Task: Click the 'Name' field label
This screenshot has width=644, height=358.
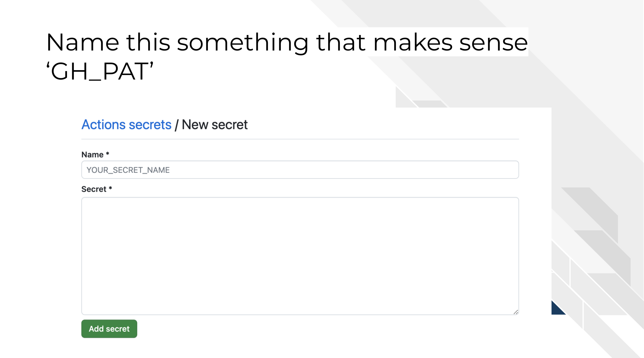Action: (x=92, y=154)
